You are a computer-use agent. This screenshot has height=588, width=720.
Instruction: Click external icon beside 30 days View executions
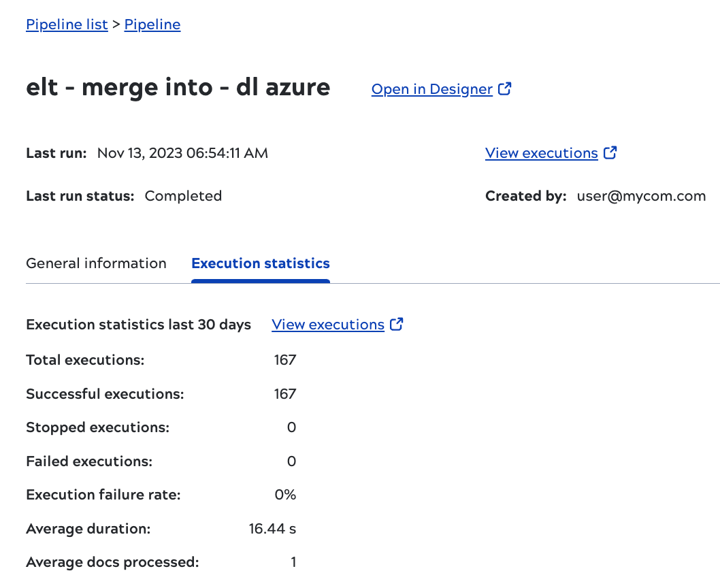point(396,325)
